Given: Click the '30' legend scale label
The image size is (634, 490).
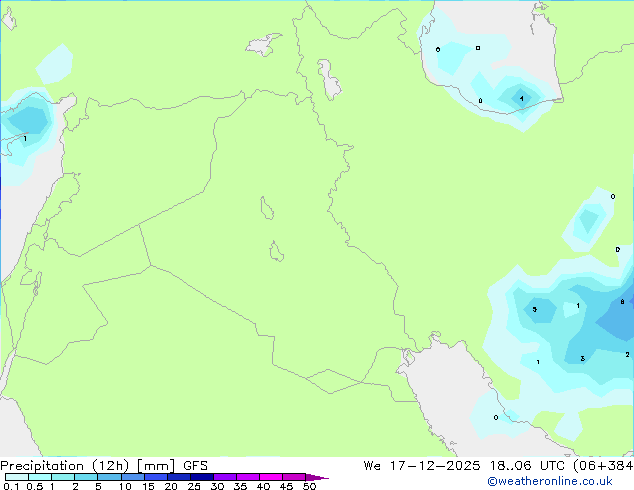Looking at the screenshot, I should point(217,486).
